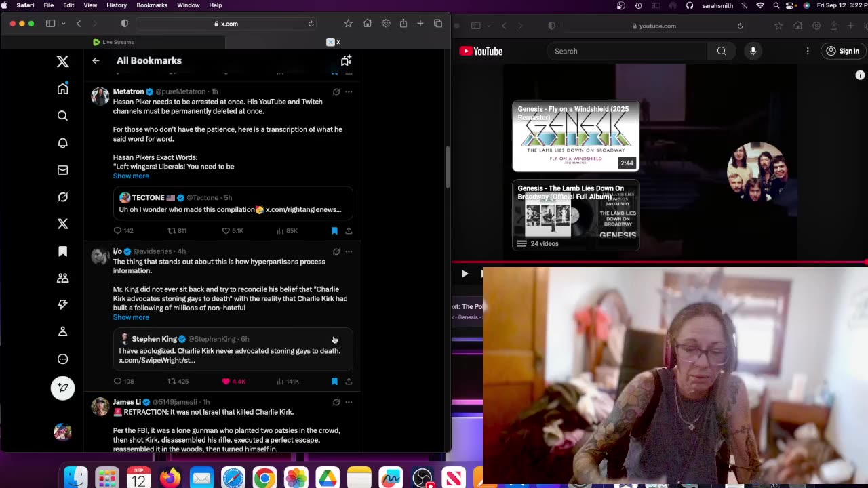Click the add bookmark folder icon
This screenshot has height=488, width=868.
tap(346, 60)
